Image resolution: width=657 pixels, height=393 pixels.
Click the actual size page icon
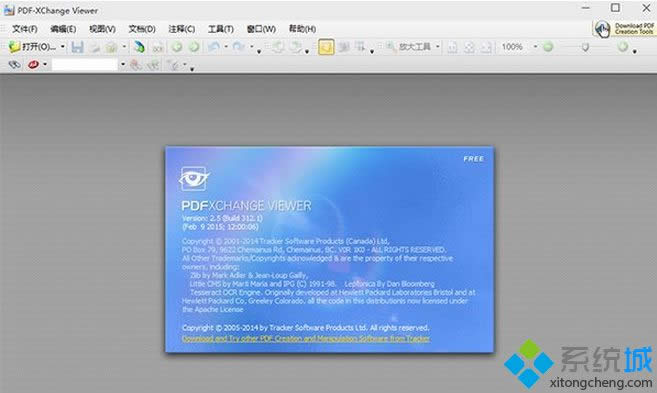(x=452, y=47)
